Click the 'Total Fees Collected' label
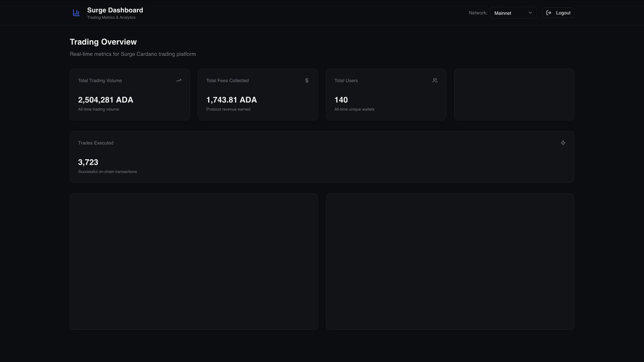This screenshot has width=644, height=362. pos(228,80)
